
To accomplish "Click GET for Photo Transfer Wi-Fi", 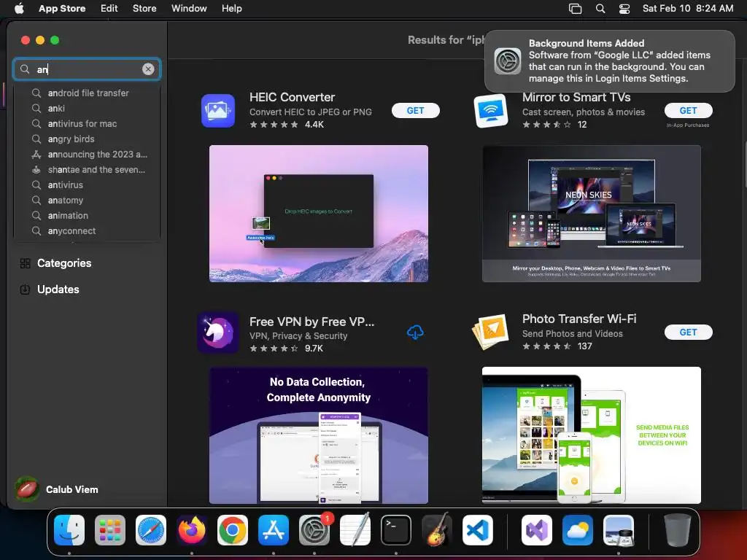I will (x=688, y=332).
